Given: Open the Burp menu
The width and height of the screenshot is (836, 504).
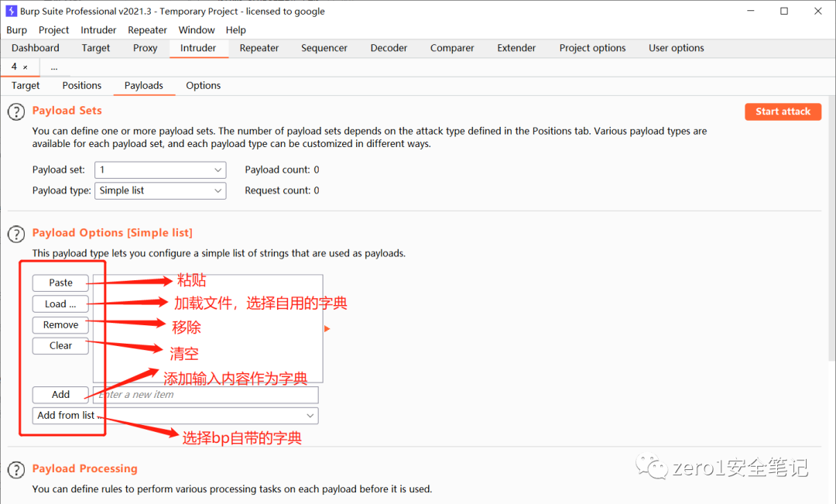Looking at the screenshot, I should tap(16, 30).
